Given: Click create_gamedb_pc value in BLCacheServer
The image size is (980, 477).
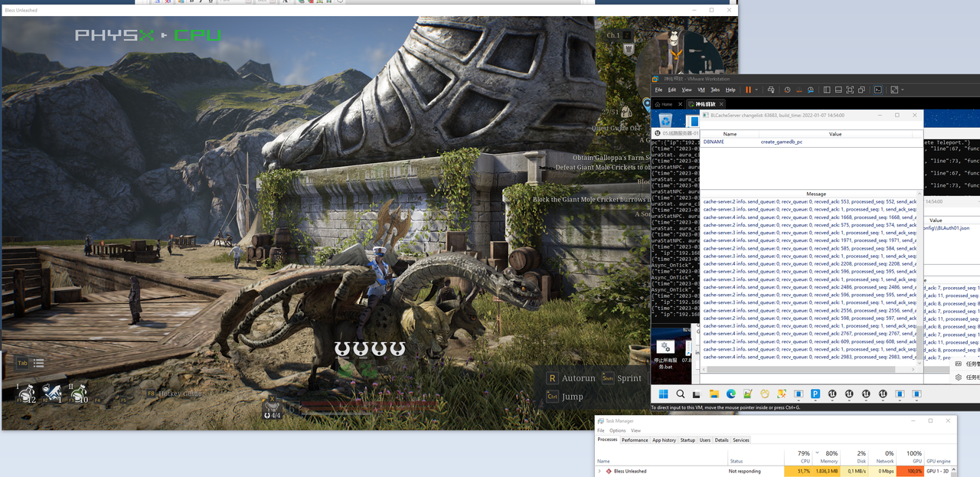Looking at the screenshot, I should pyautogui.click(x=781, y=142).
